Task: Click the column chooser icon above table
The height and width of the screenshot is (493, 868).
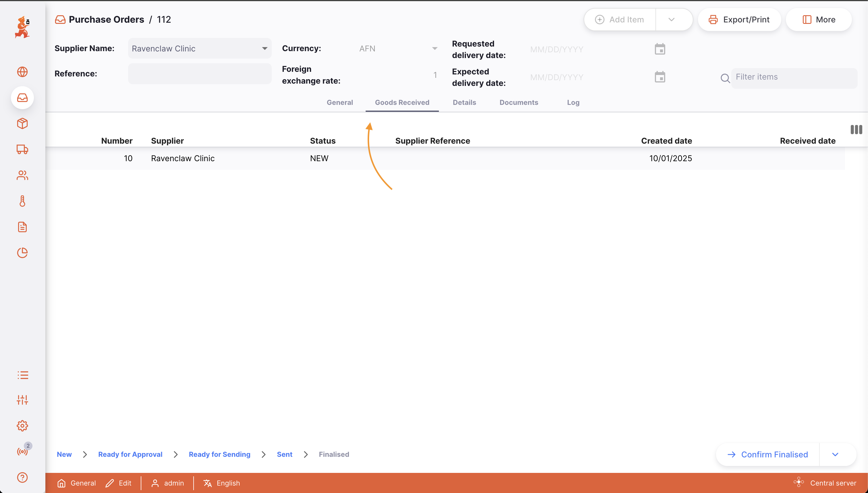Action: pos(856,129)
